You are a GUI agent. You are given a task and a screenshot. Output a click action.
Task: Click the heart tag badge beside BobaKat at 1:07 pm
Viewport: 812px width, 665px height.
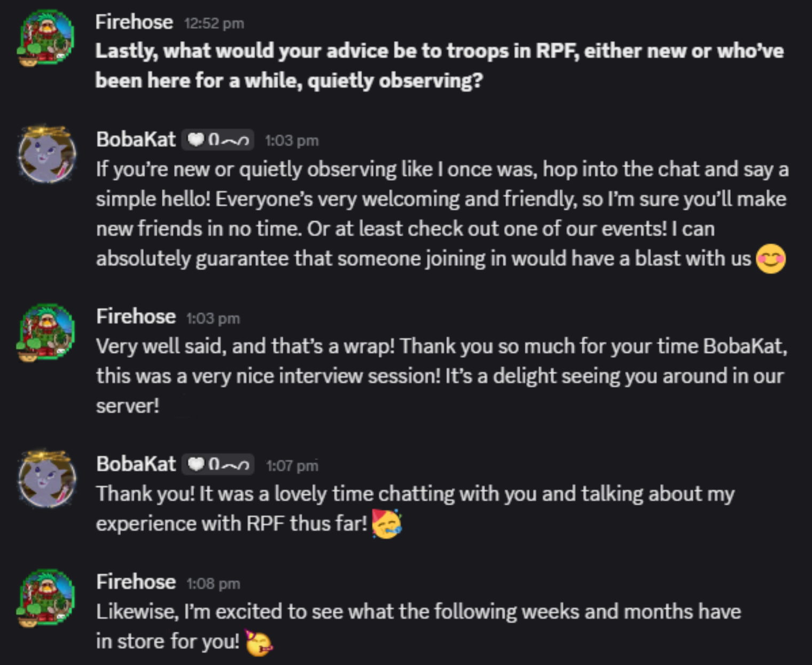pyautogui.click(x=218, y=465)
